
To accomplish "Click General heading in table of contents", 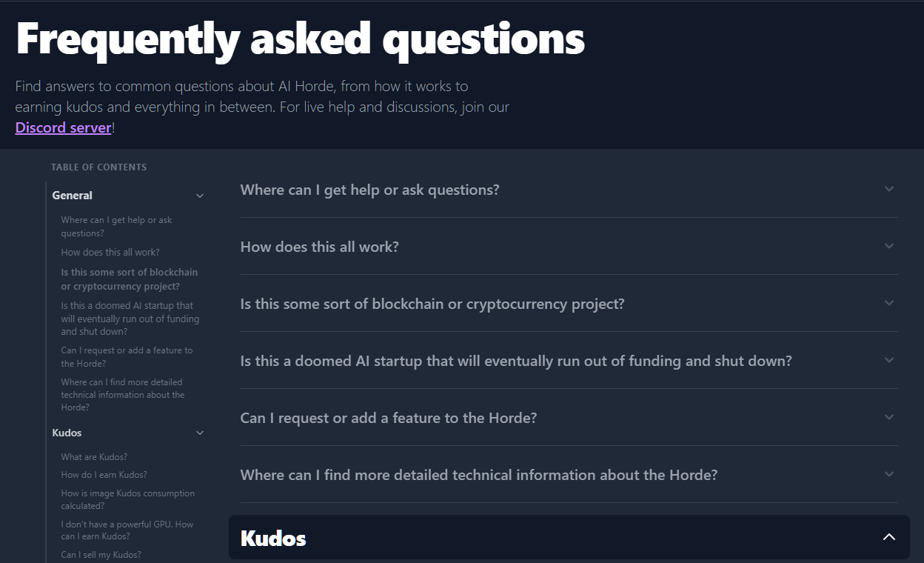I will tap(73, 196).
